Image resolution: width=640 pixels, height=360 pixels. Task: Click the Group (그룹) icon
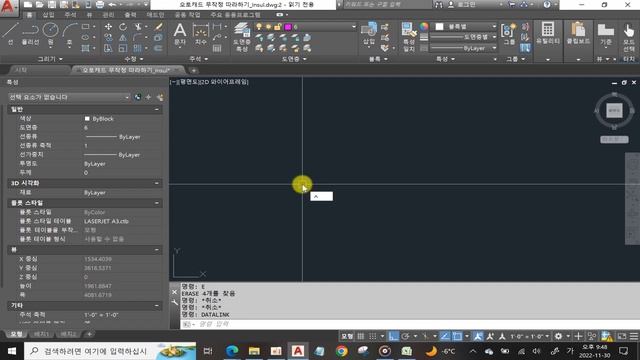pyautogui.click(x=509, y=33)
